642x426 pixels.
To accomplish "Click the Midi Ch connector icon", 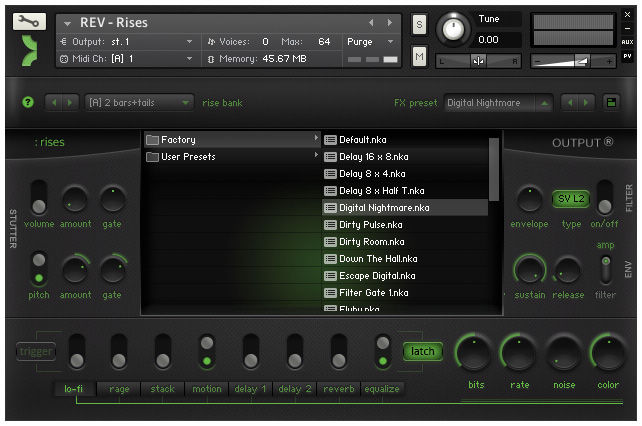I will pos(63,59).
